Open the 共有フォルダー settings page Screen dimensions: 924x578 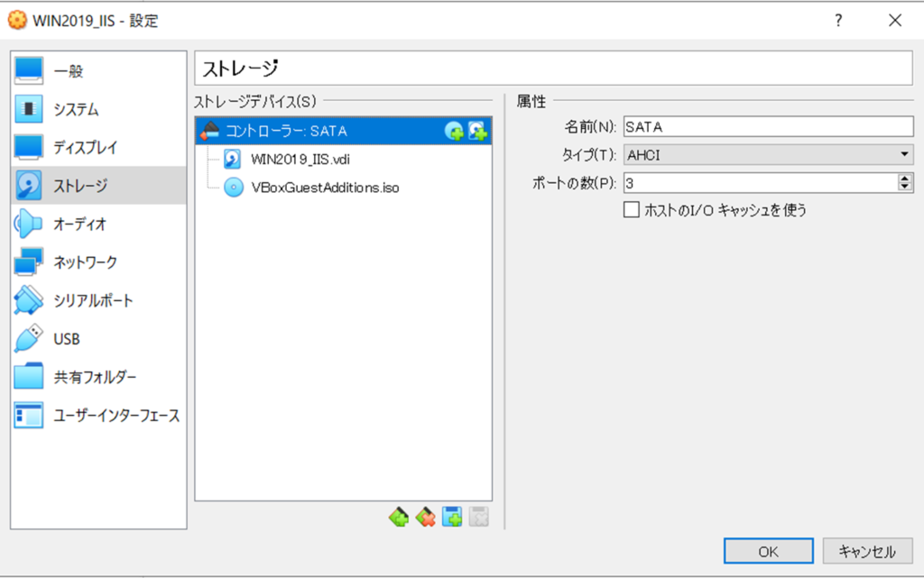click(x=95, y=377)
